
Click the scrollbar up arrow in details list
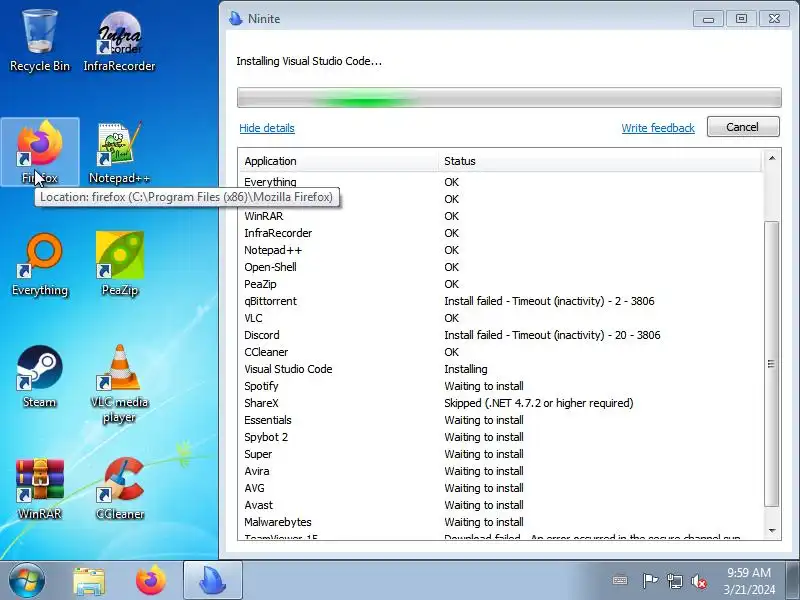click(x=772, y=158)
